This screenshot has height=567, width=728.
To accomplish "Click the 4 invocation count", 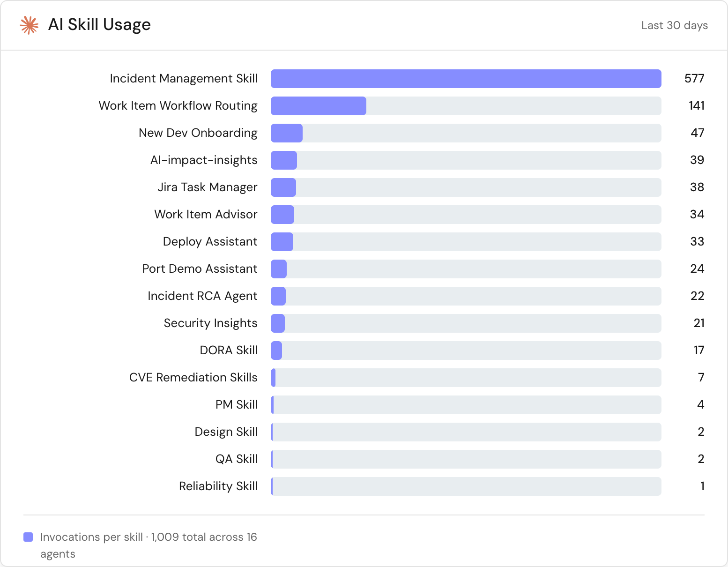I will 701,405.
